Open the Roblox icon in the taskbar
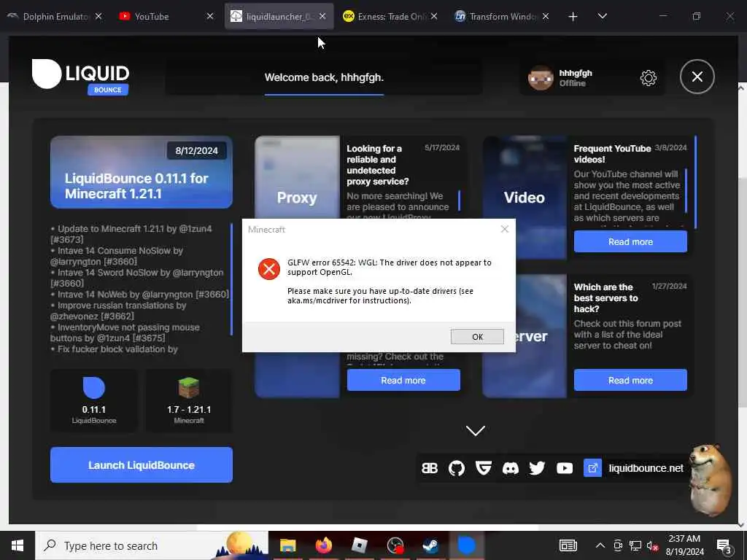Screen dimensions: 747x560 [x=359, y=545]
